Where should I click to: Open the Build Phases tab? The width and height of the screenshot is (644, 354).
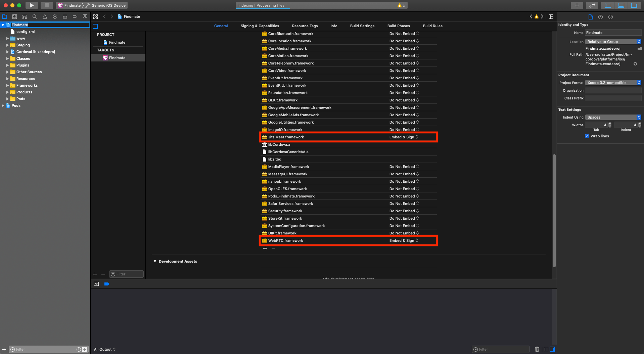point(398,26)
